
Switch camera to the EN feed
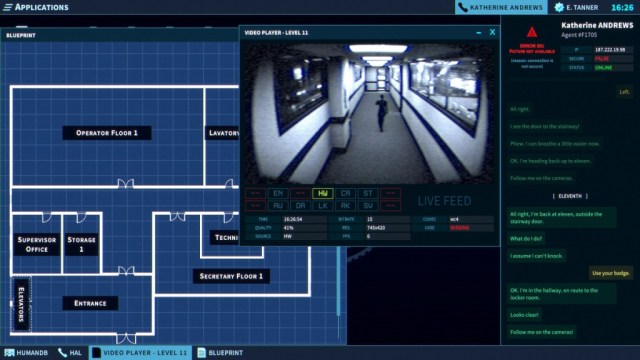pos(278,193)
